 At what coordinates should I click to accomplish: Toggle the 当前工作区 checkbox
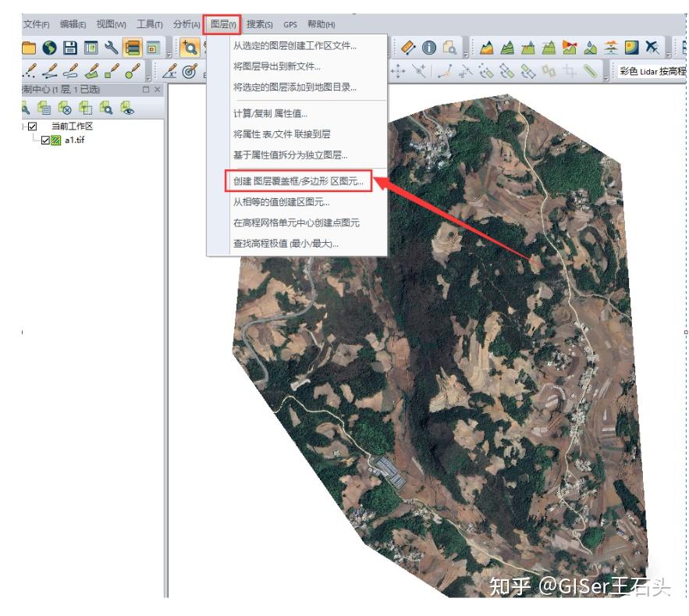[30, 126]
